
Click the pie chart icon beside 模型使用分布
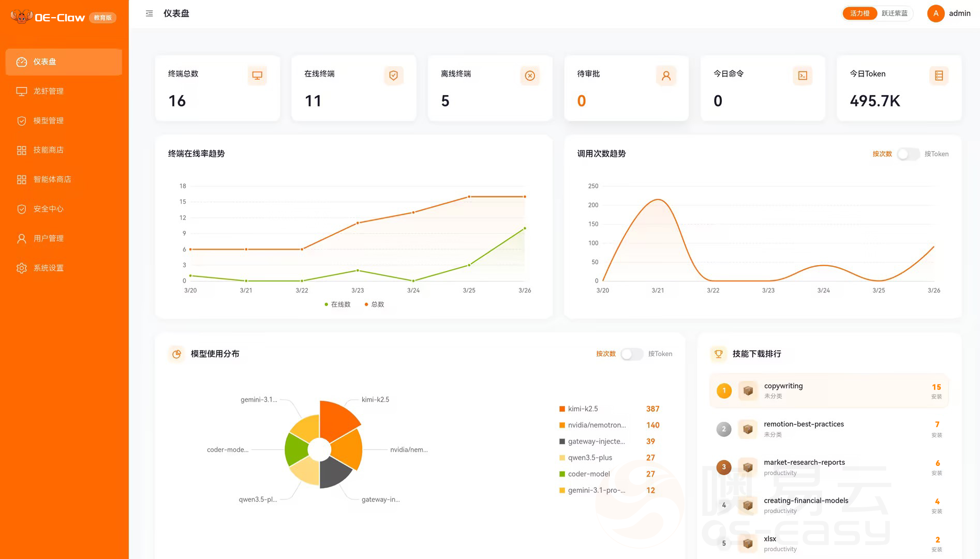click(176, 354)
